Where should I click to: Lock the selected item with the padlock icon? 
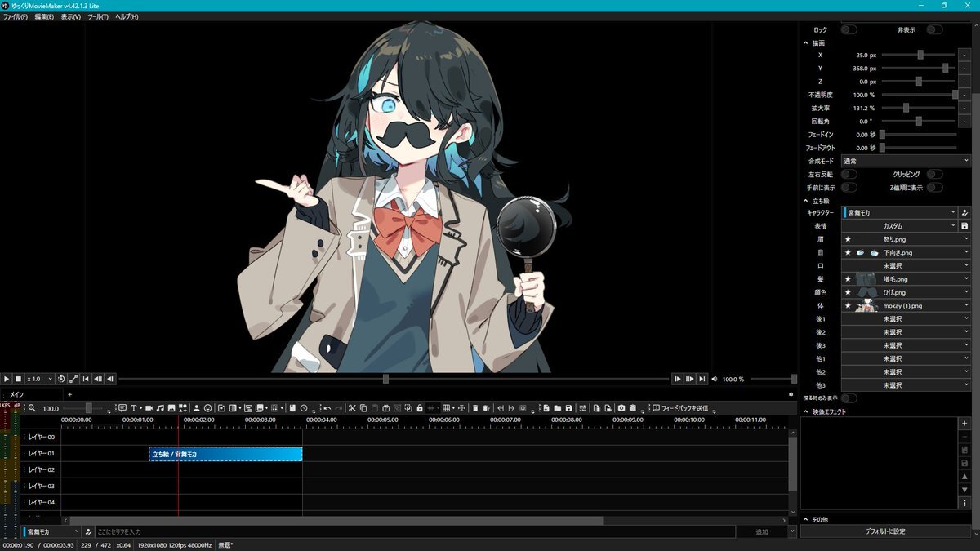419,407
